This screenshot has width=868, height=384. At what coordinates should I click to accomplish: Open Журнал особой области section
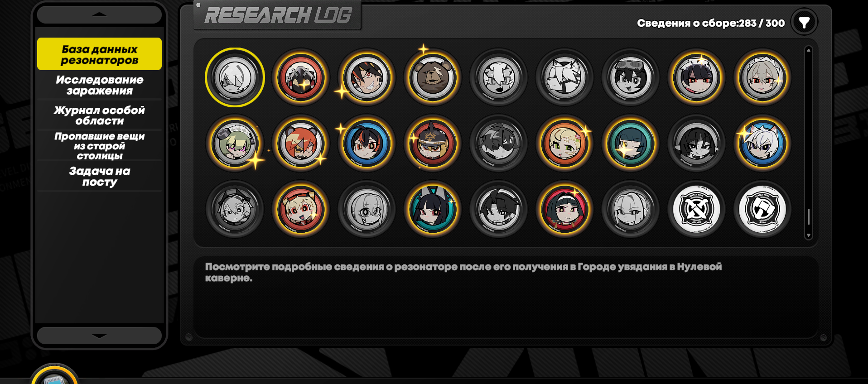click(x=99, y=115)
